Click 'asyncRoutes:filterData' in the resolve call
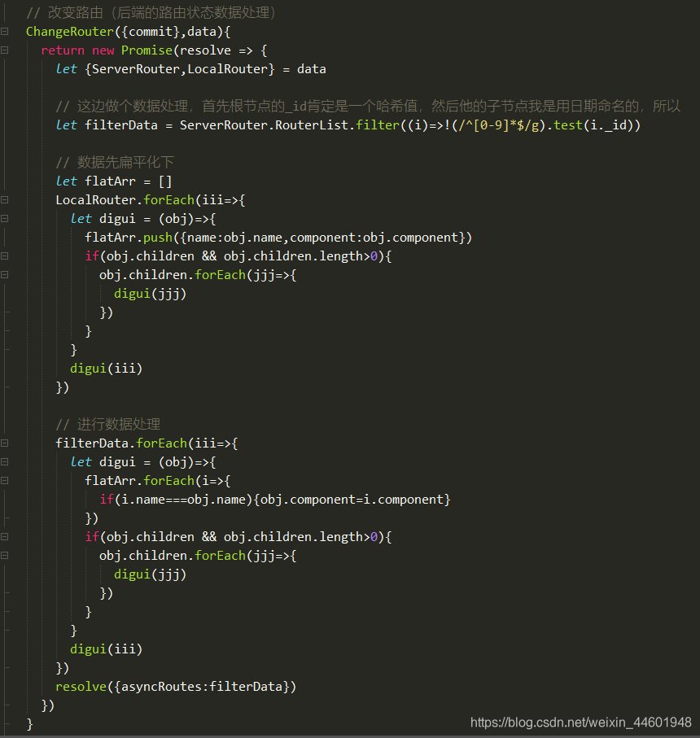The image size is (700, 738). [x=202, y=687]
